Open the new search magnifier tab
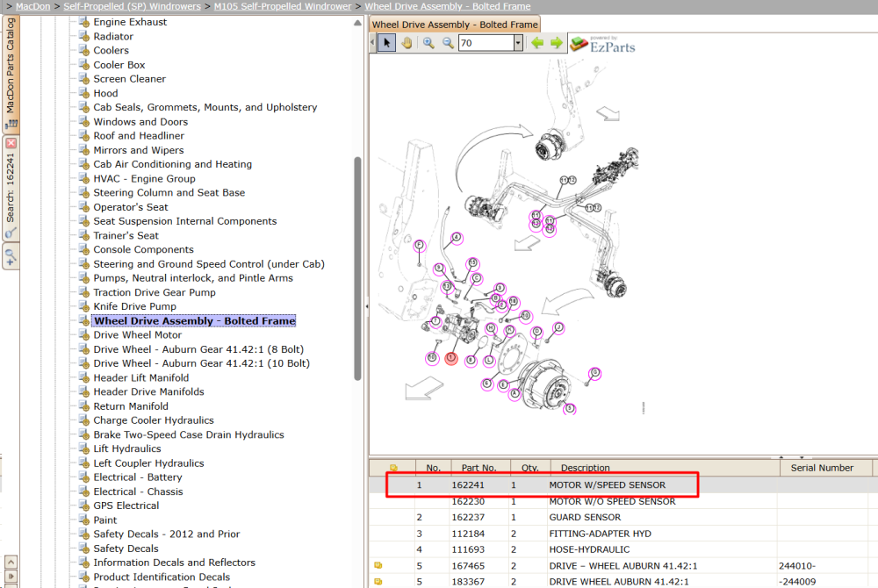This screenshot has height=588, width=878. pos(11,257)
